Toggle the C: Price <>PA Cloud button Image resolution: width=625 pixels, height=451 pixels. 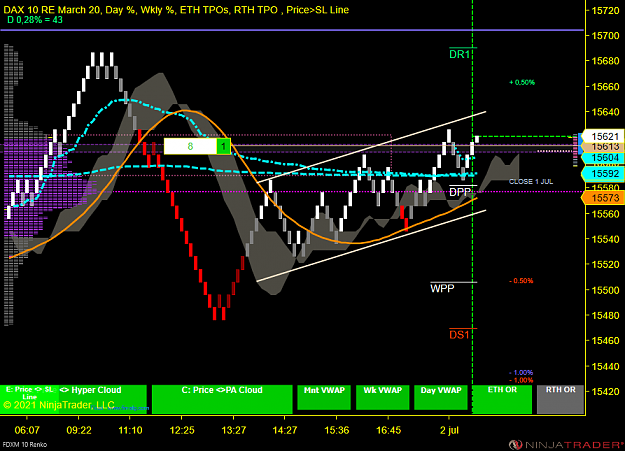pyautogui.click(x=222, y=399)
